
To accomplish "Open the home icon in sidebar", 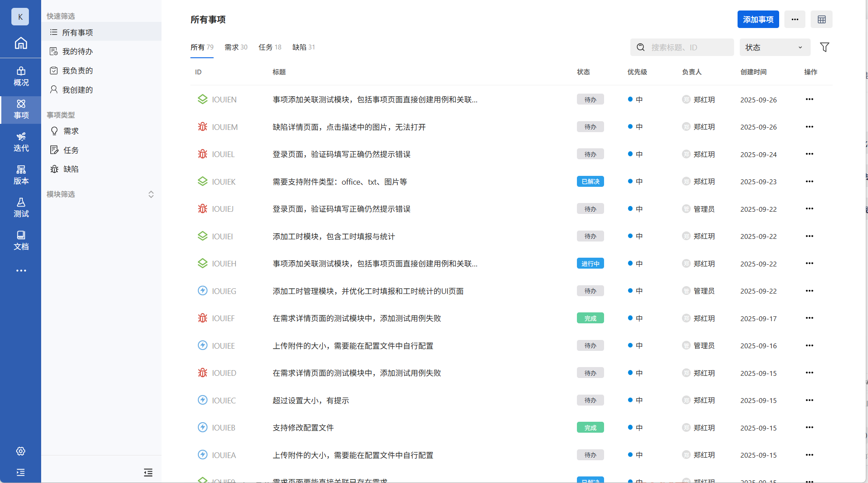I will (x=21, y=43).
